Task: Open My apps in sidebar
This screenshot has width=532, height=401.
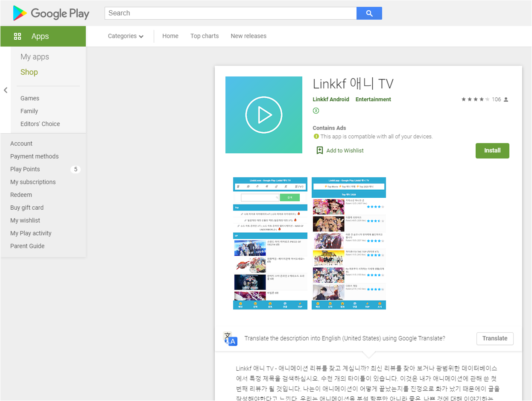Action: click(35, 57)
